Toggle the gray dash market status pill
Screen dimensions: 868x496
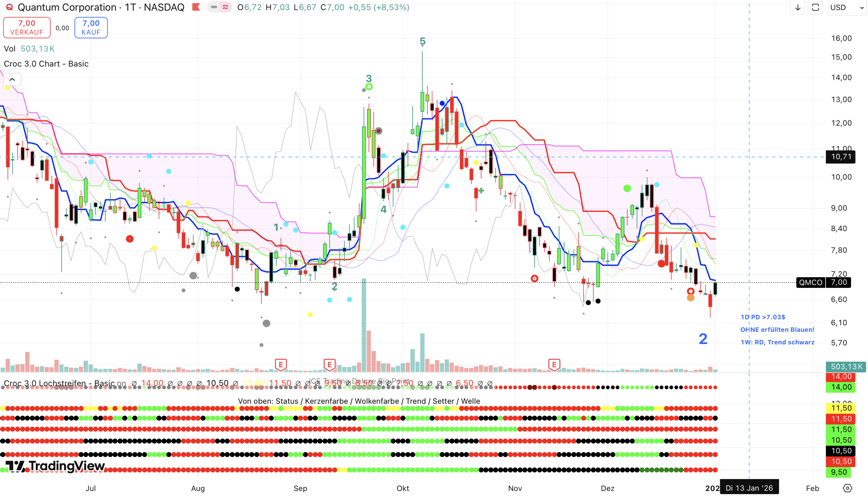click(214, 7)
